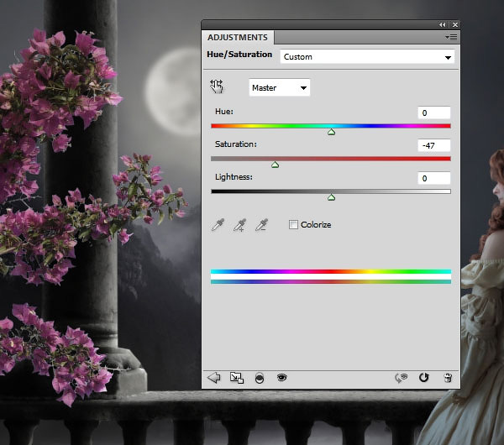This screenshot has height=445, width=504.
Task: Reset adjustment to defaults icon
Action: tap(424, 378)
